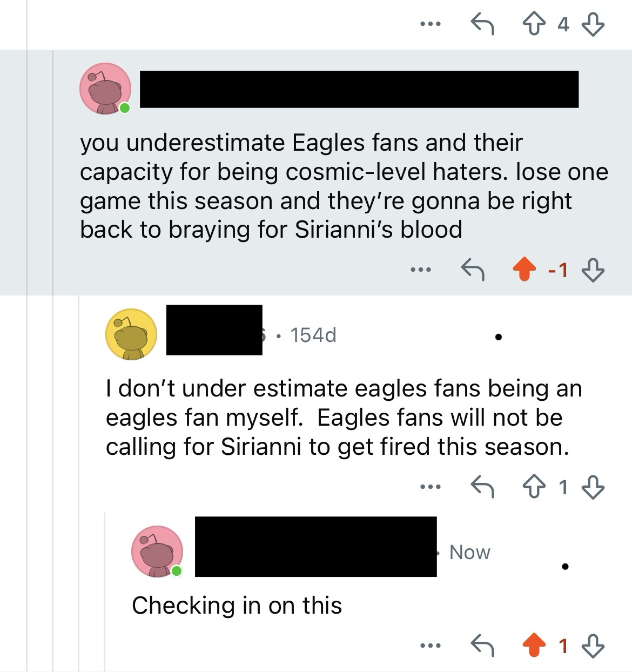Reply to the 'Sirianni to get fired' comment
632x672 pixels.
coord(482,487)
